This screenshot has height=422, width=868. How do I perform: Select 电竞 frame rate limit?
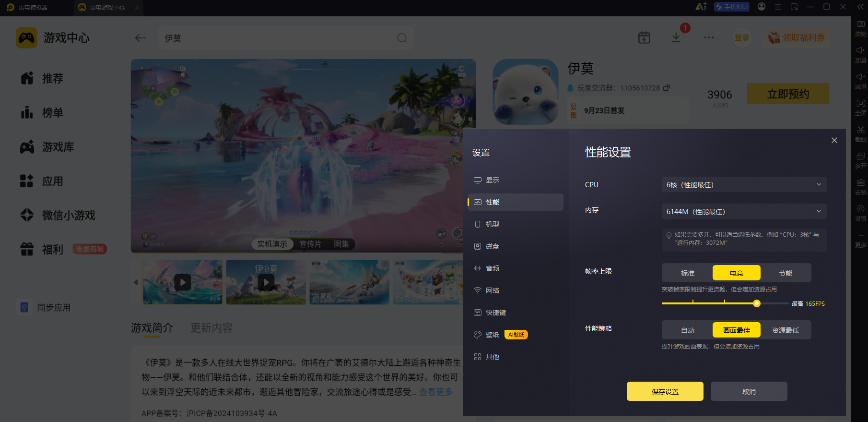click(737, 273)
